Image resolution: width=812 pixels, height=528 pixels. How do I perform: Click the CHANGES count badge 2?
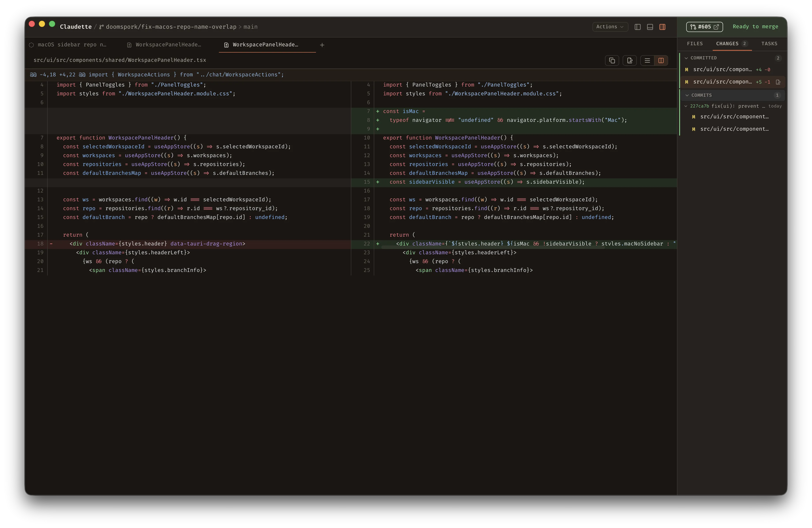pyautogui.click(x=744, y=44)
